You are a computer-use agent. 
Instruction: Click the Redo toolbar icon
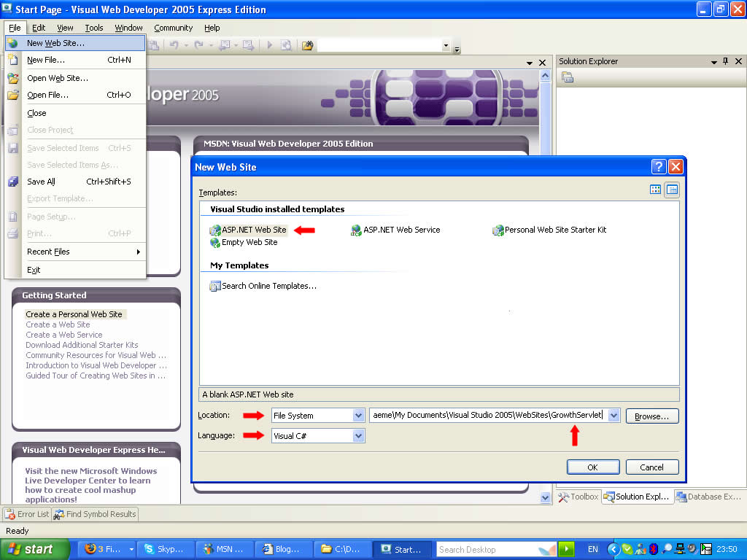[x=198, y=45]
